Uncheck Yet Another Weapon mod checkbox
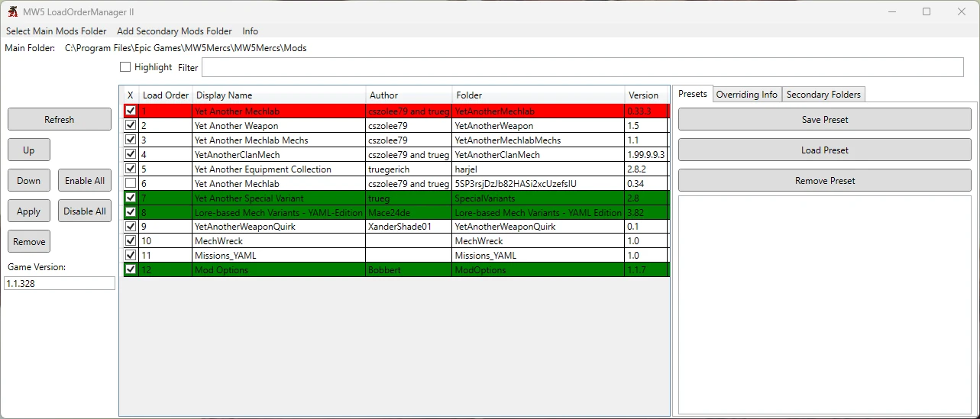 click(131, 125)
